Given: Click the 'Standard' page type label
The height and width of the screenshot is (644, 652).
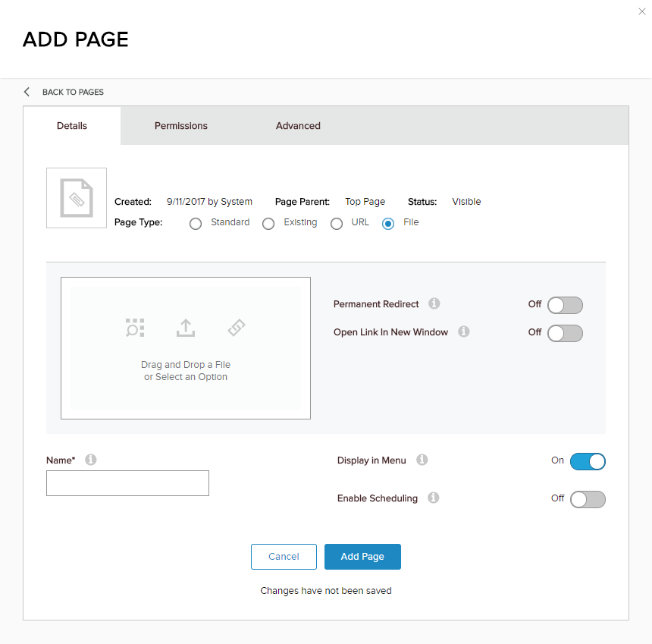Looking at the screenshot, I should click(230, 222).
